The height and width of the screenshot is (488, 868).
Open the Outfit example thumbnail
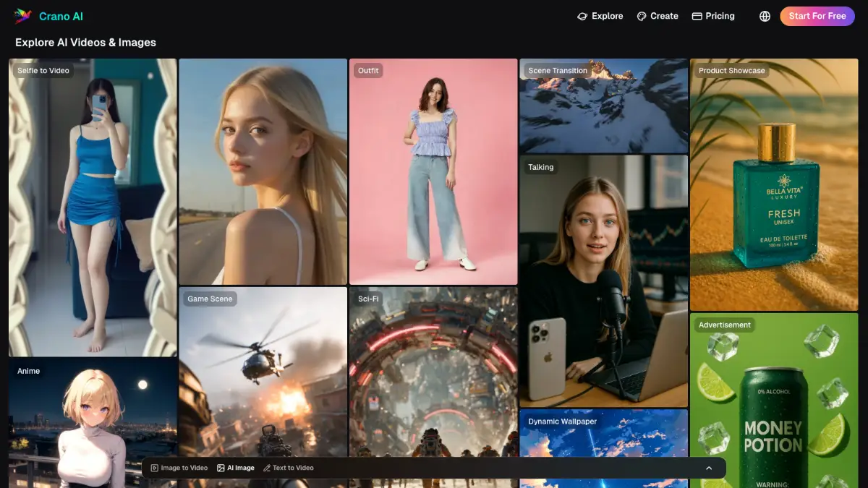[x=433, y=174]
